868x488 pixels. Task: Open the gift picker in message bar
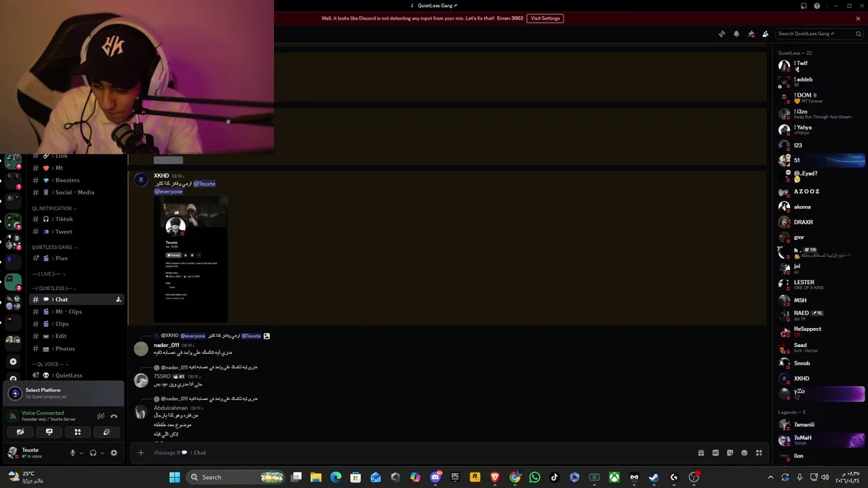tap(701, 453)
